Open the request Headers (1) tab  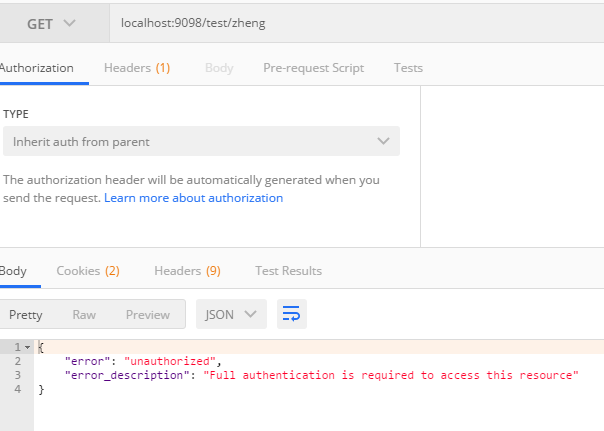pos(137,68)
